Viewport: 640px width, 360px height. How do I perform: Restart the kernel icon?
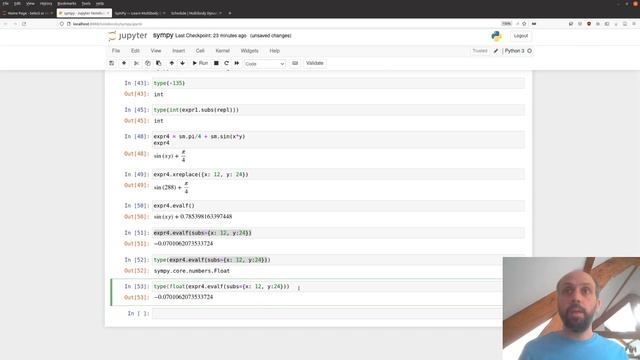227,63
